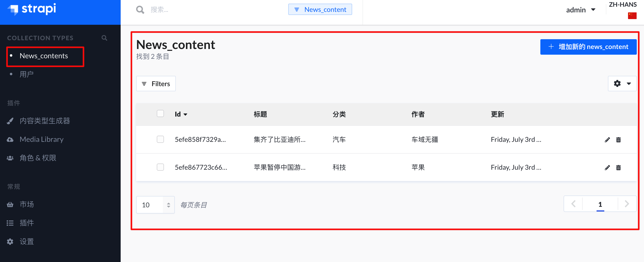Click the 增加新的 news_content button
The width and height of the screenshot is (644, 262).
click(588, 47)
